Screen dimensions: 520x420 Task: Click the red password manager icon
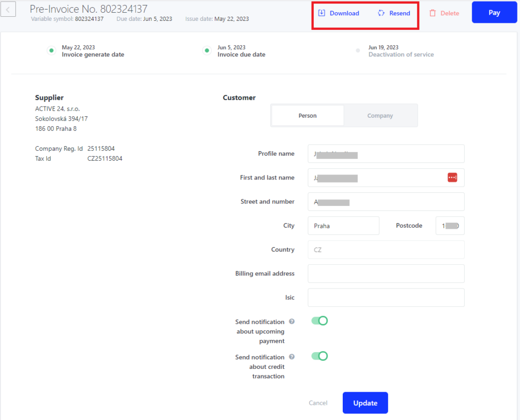coord(452,178)
